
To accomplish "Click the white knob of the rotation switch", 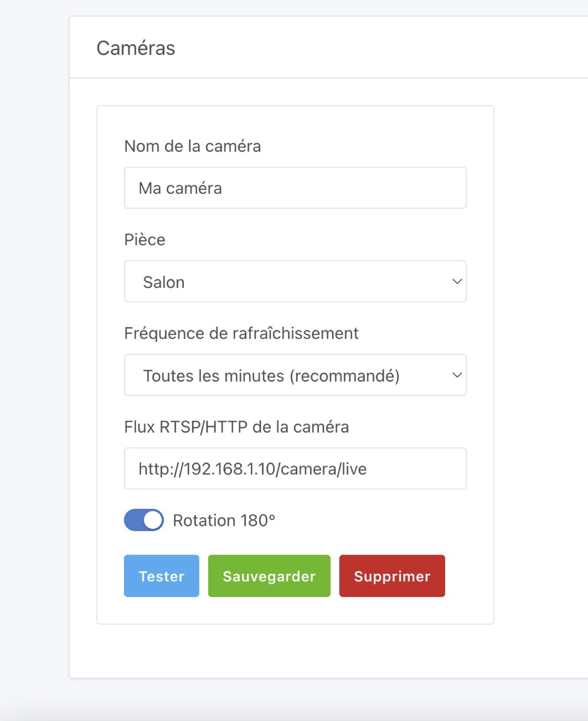I will tap(153, 520).
